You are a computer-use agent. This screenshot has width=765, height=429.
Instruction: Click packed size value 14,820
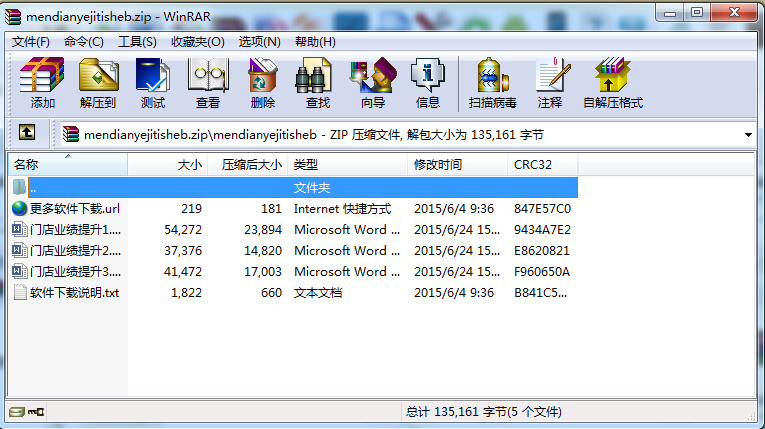point(263,251)
